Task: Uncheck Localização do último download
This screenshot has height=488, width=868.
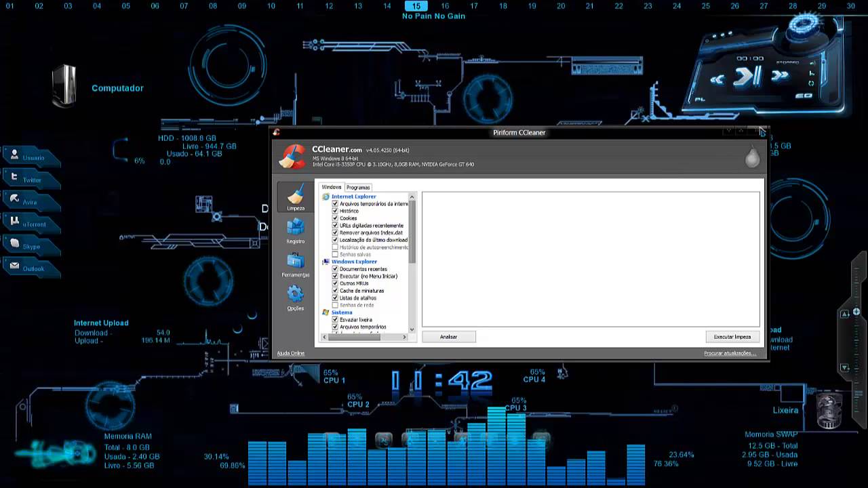Action: (x=335, y=240)
